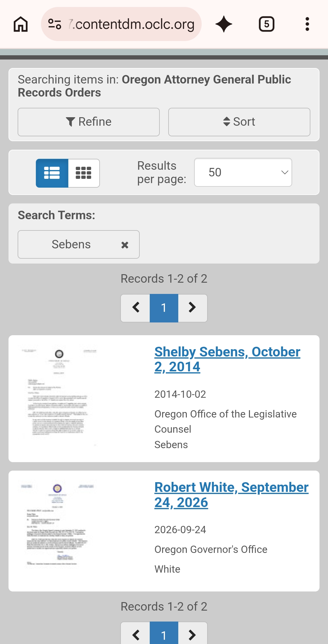The height and width of the screenshot is (644, 328).
Task: Open Robert White, September 24, 2026 record
Action: coord(231,495)
